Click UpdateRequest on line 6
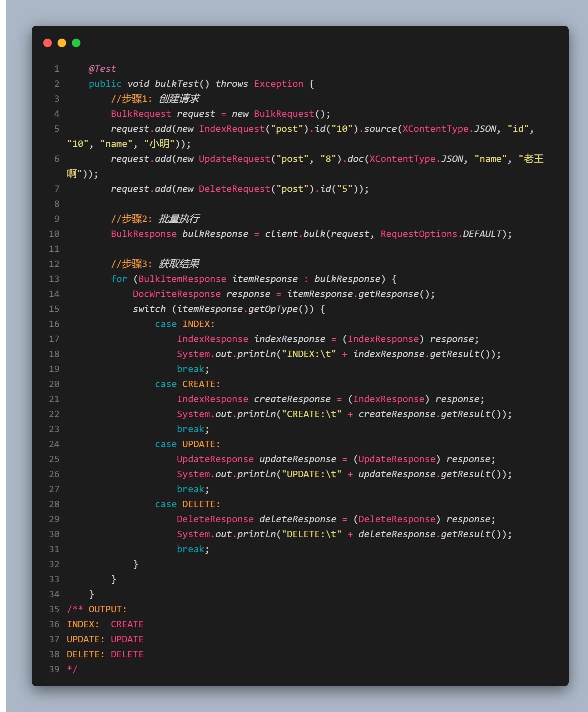 pos(234,159)
